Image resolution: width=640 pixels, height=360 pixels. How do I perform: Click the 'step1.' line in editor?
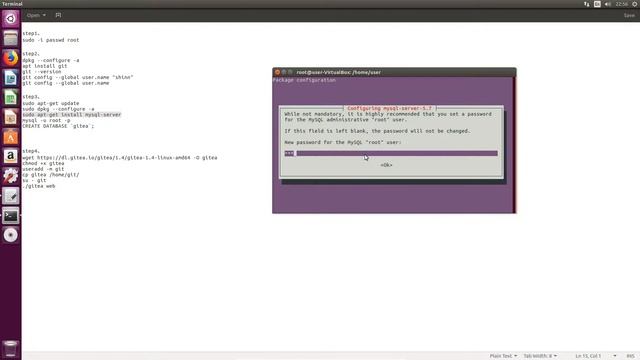click(31, 33)
